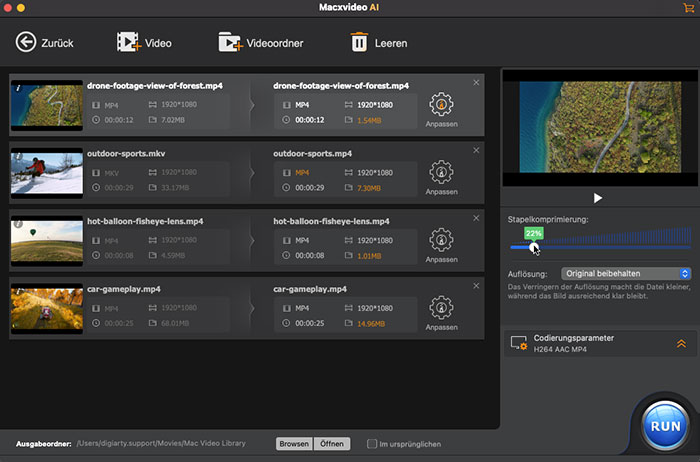The image size is (700, 462).
Task: Play the preview video
Action: point(598,198)
